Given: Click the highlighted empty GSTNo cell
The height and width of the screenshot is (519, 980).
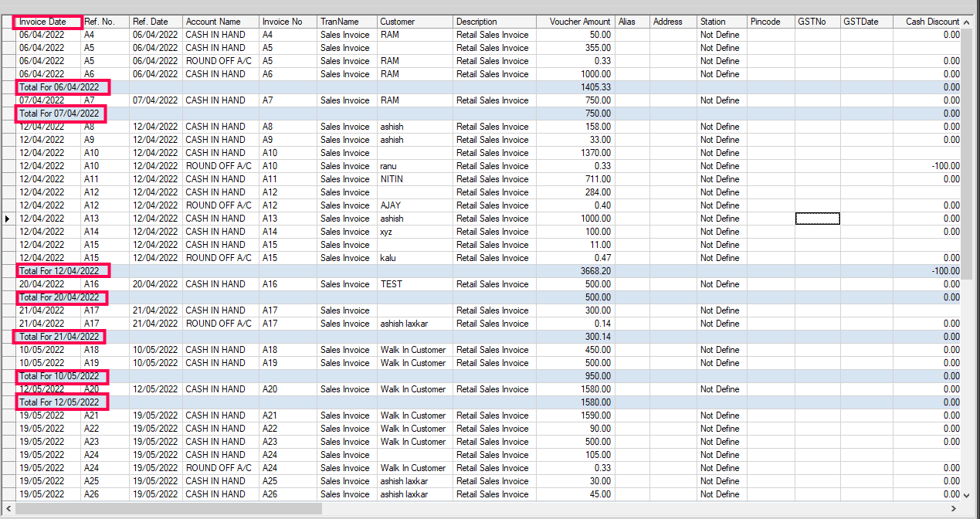Looking at the screenshot, I should click(x=817, y=219).
